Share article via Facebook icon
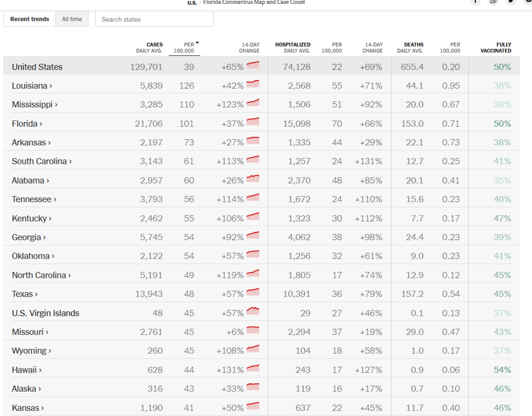The width and height of the screenshot is (532, 416). [x=475, y=2]
